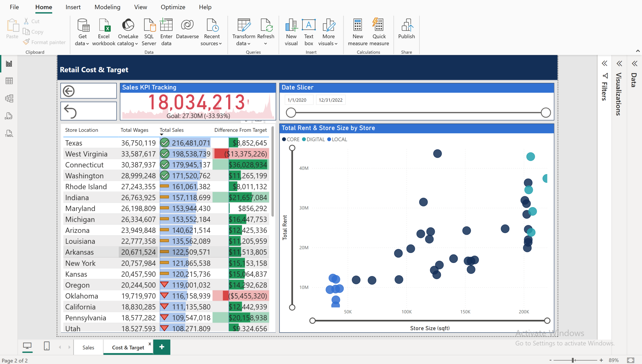Image resolution: width=642 pixels, height=364 pixels.
Task: Open the Modeling ribbon tab
Action: [107, 7]
